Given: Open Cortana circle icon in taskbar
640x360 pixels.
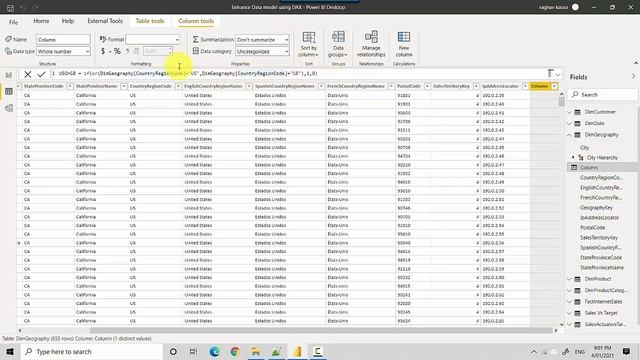Looking at the screenshot, I should (x=173, y=351).
